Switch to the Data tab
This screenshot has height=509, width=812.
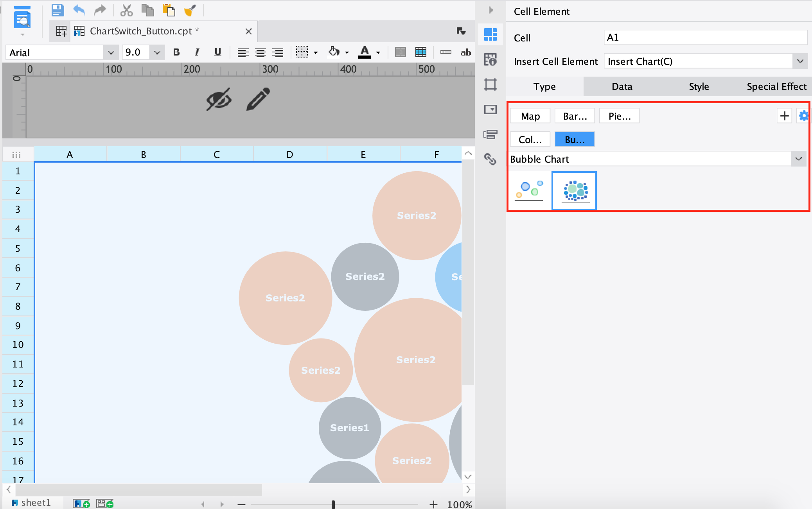tap(622, 86)
